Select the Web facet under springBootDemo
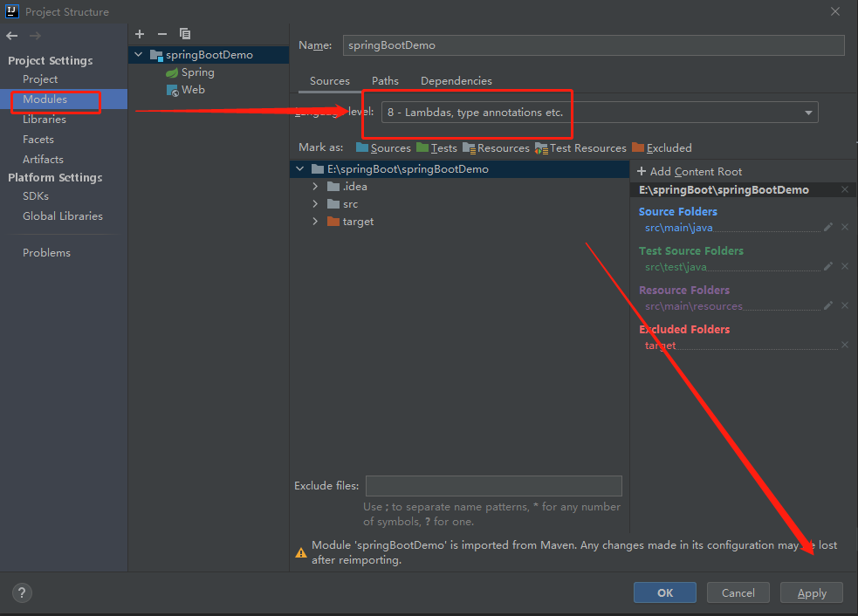Viewport: 858px width, 616px height. pos(186,90)
